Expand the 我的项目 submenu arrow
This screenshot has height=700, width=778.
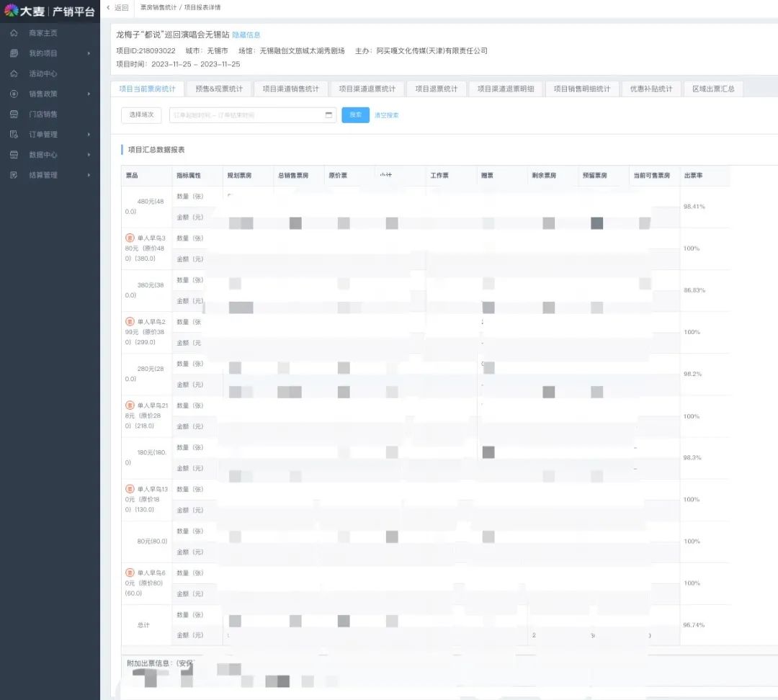(x=89, y=53)
